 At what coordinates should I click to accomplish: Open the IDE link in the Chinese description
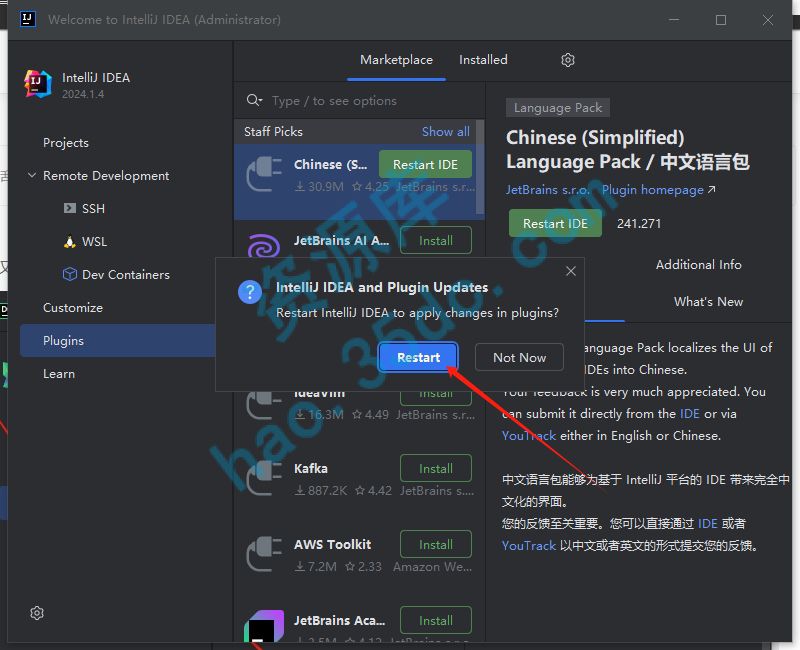point(707,523)
